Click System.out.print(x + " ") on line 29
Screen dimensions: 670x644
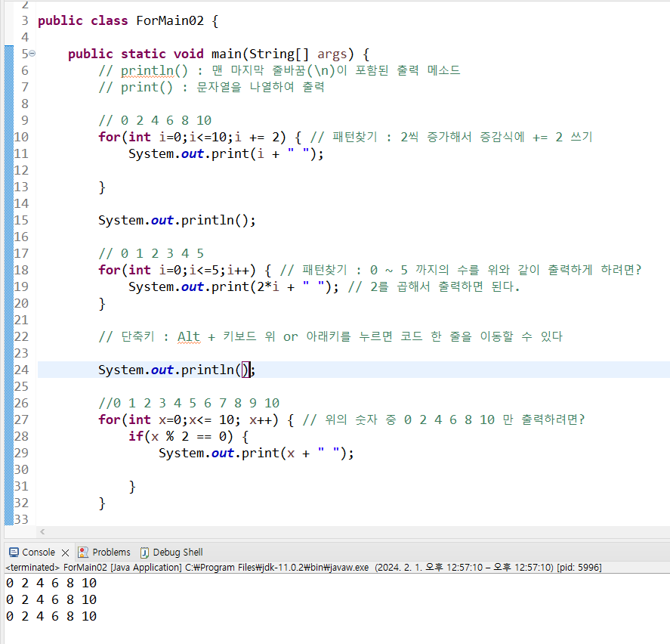[256, 453]
